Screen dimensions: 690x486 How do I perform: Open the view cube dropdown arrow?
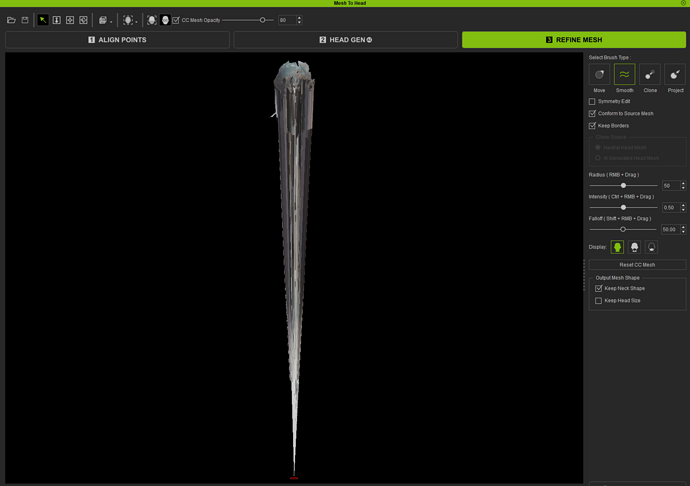(x=111, y=22)
